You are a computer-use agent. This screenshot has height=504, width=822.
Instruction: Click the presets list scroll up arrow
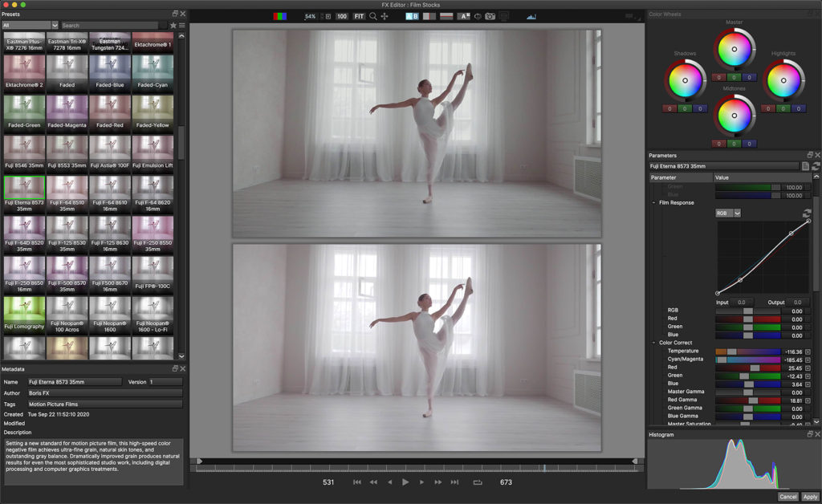pyautogui.click(x=181, y=36)
